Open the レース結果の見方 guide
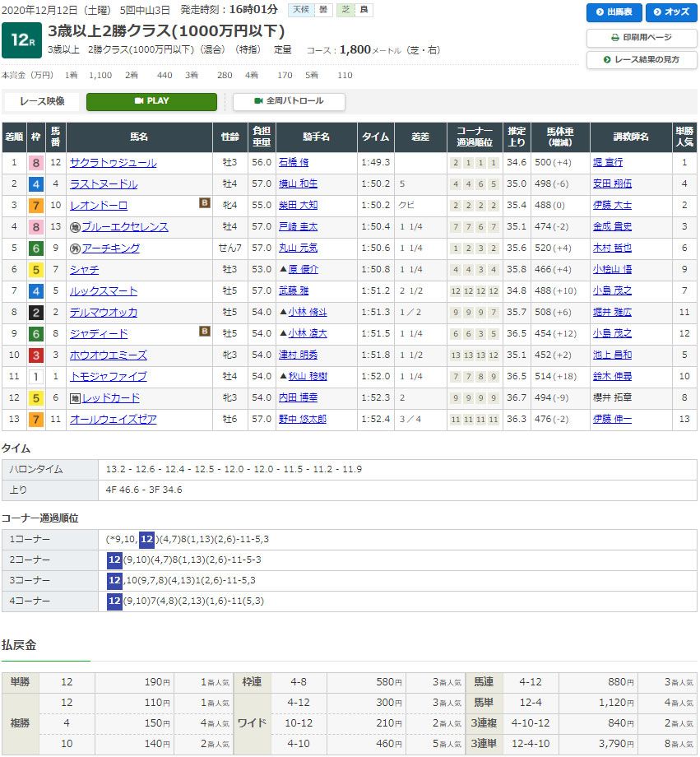The image size is (700, 757). (642, 60)
